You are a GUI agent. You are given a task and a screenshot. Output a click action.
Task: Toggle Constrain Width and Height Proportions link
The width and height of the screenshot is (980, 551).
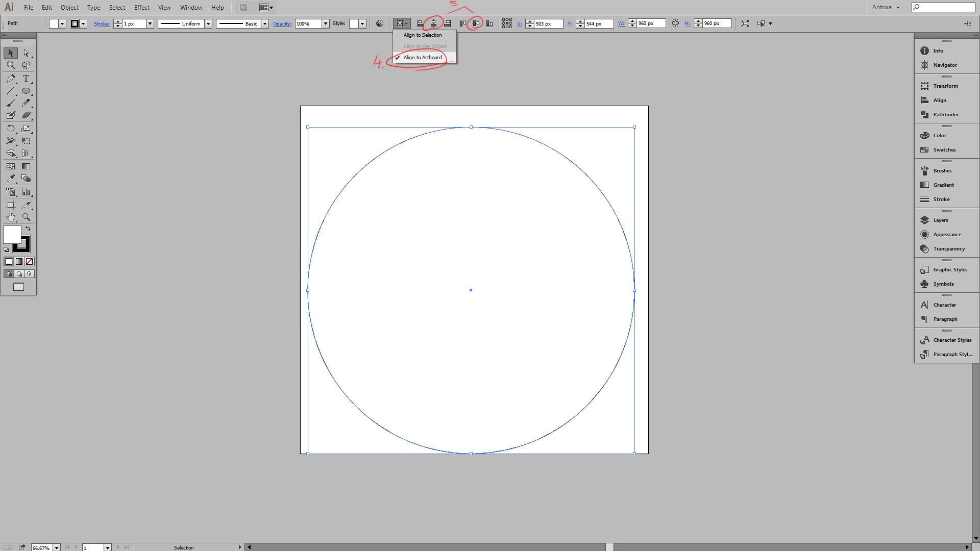[x=675, y=23]
